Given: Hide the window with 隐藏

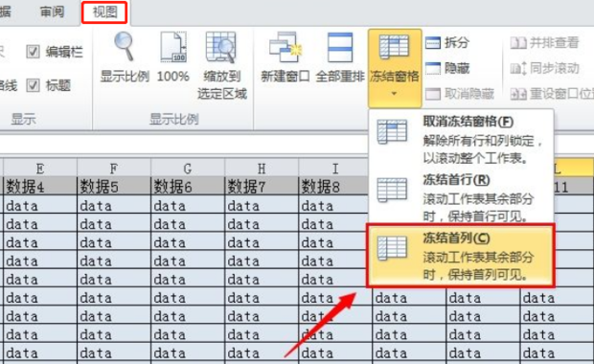Looking at the screenshot, I should point(447,68).
